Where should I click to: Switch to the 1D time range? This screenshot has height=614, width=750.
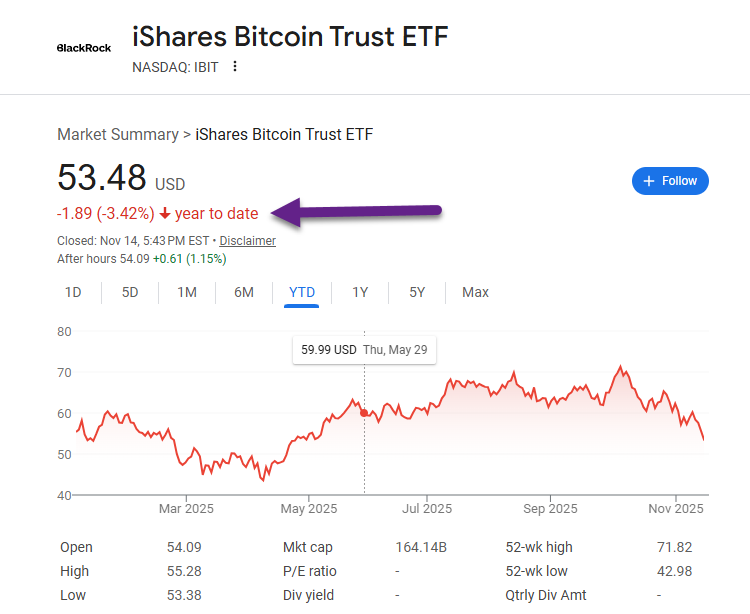pos(73,292)
